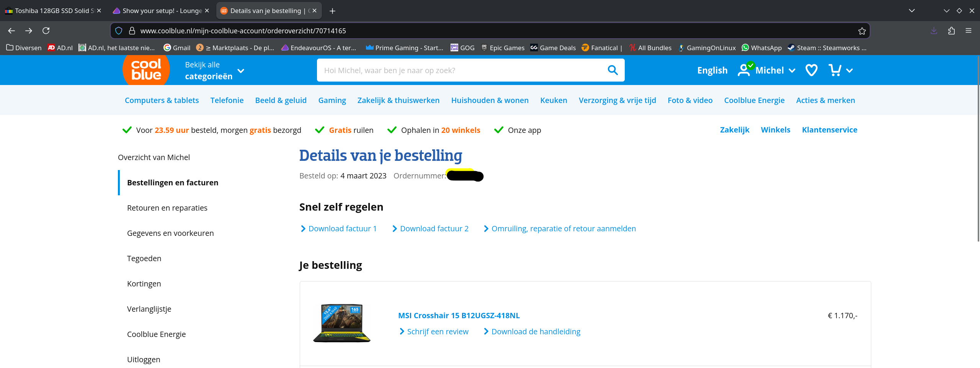Click the site security shield icon
This screenshot has height=368, width=980.
coord(119,31)
